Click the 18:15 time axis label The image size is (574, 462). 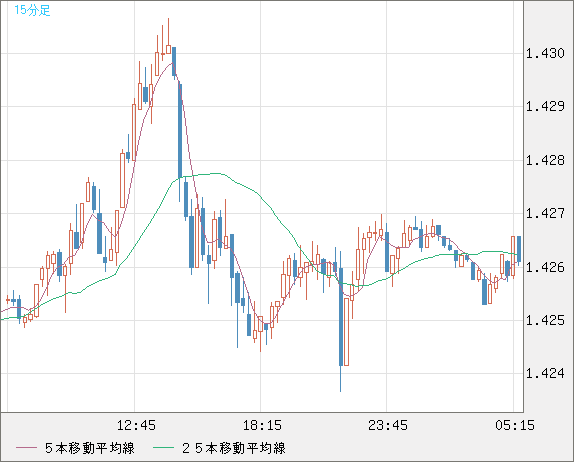click(x=262, y=425)
